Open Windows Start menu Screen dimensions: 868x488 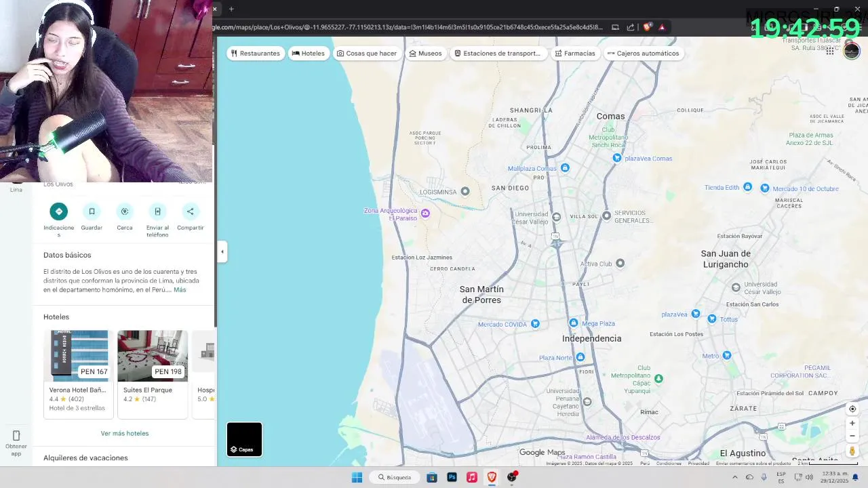tap(357, 477)
